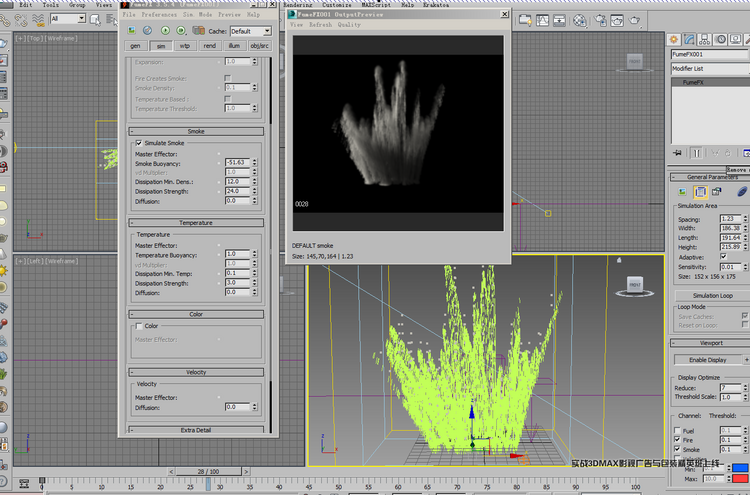Open the Material Editor sphere icon

pos(580,21)
